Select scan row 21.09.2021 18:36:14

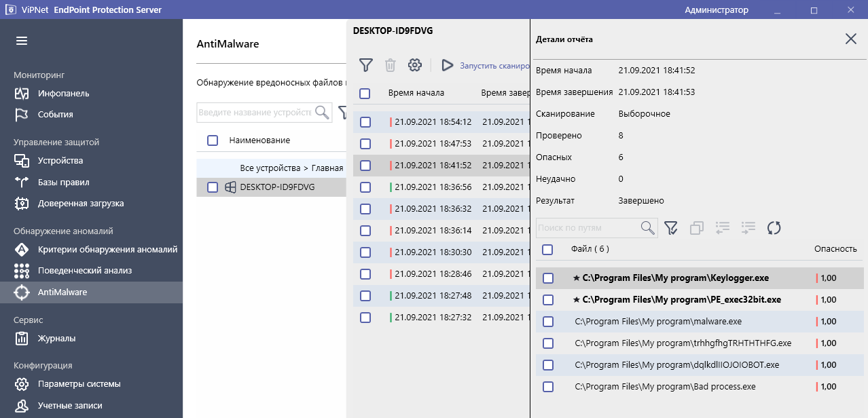click(441, 230)
